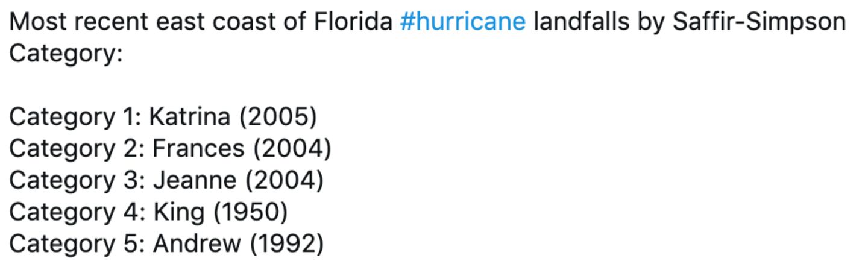Click the Category 2: Frances (2004) line
868x267 pixels.
170,148
